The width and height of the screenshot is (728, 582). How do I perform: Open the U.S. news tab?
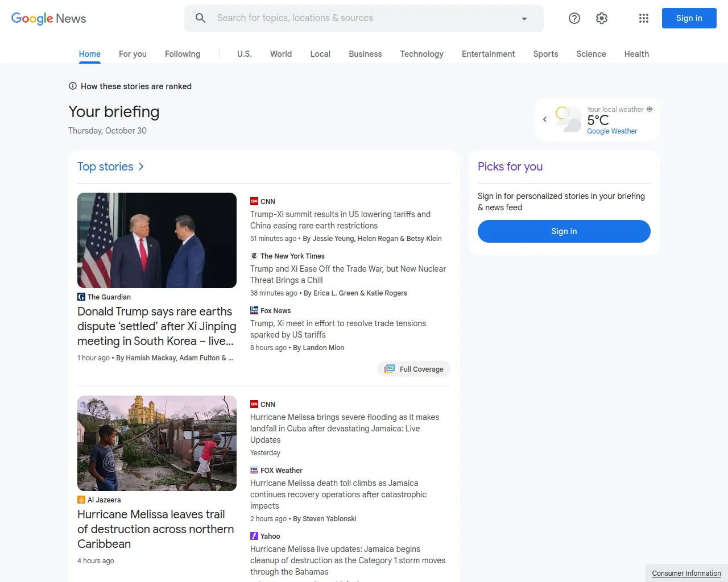245,54
